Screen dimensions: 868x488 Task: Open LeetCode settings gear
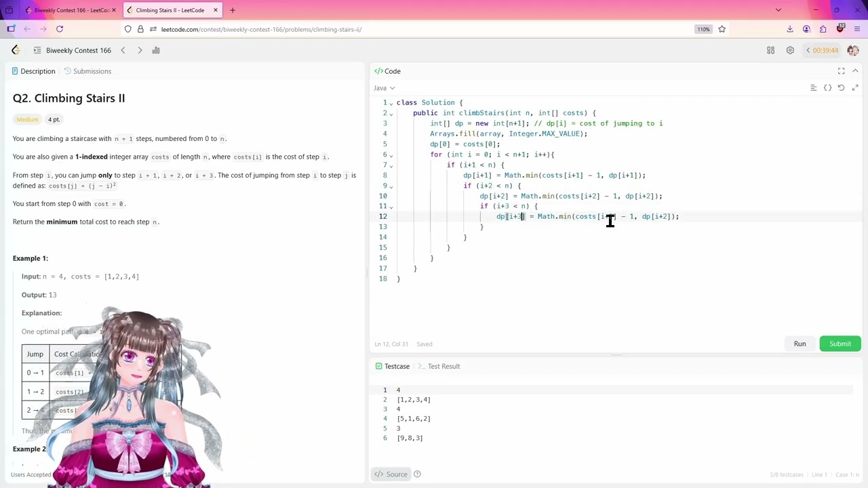[790, 50]
